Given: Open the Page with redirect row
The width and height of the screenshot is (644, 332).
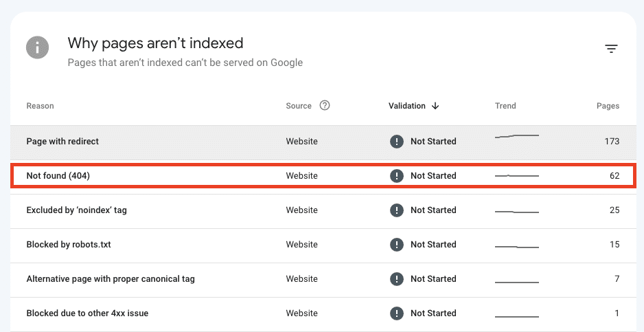Looking at the screenshot, I should tap(62, 142).
